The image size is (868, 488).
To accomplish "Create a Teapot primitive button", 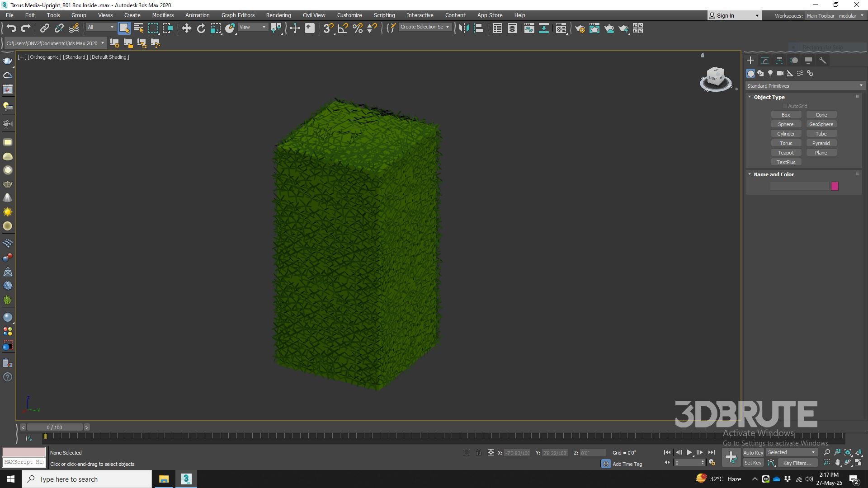I will point(786,153).
